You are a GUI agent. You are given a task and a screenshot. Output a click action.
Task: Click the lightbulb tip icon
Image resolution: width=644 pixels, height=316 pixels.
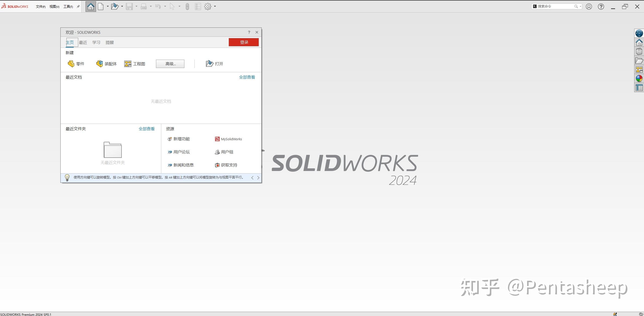tap(67, 178)
